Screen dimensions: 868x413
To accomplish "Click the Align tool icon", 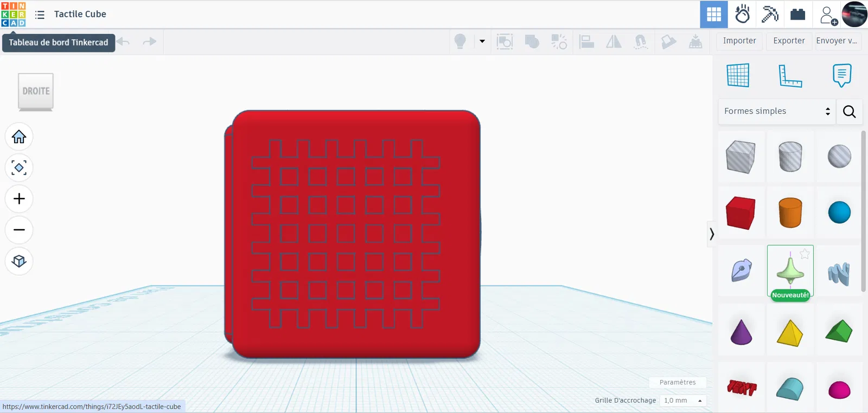I will coord(586,41).
